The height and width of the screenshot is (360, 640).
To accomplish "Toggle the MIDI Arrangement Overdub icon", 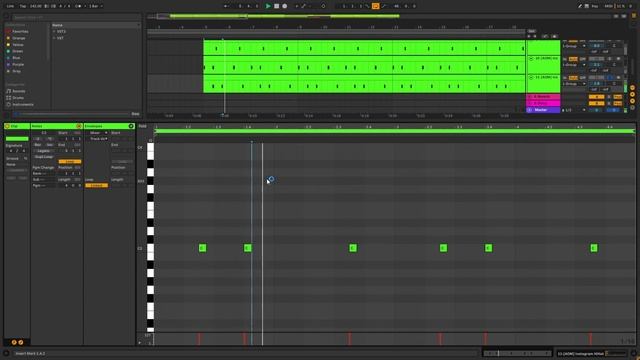I will click(x=296, y=6).
